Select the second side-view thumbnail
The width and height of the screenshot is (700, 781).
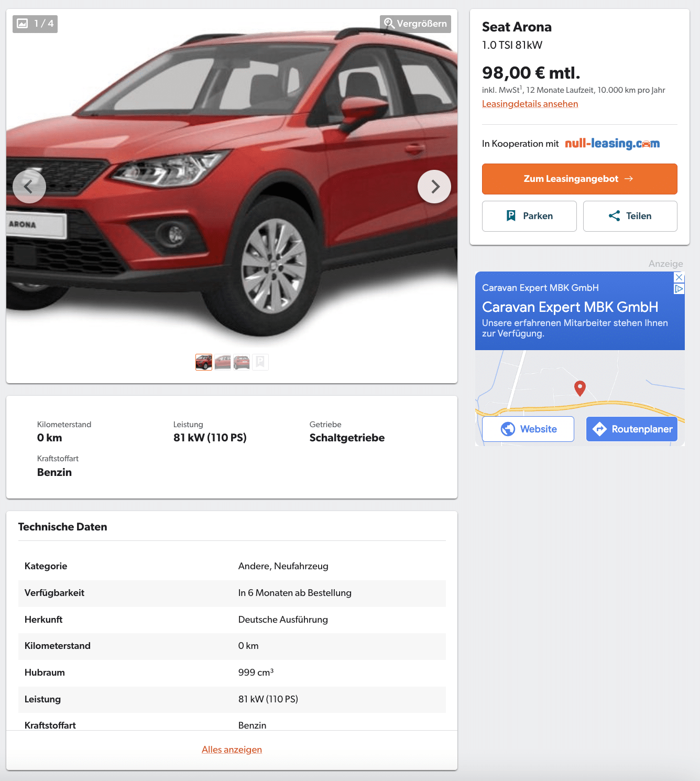coord(223,362)
